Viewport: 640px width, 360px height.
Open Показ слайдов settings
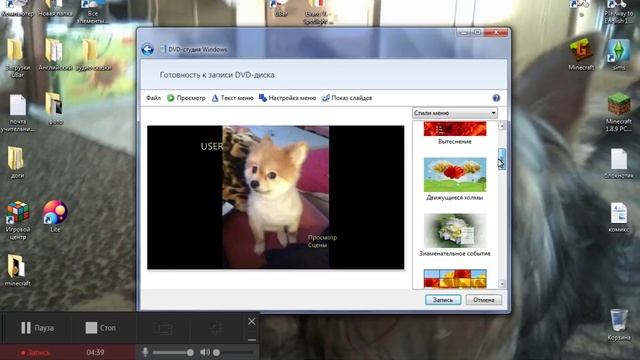pos(347,98)
